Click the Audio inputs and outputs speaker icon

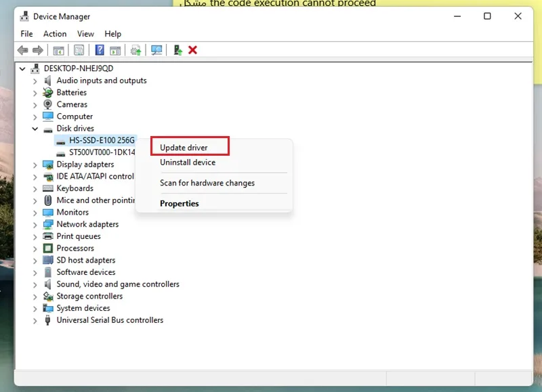tap(47, 81)
